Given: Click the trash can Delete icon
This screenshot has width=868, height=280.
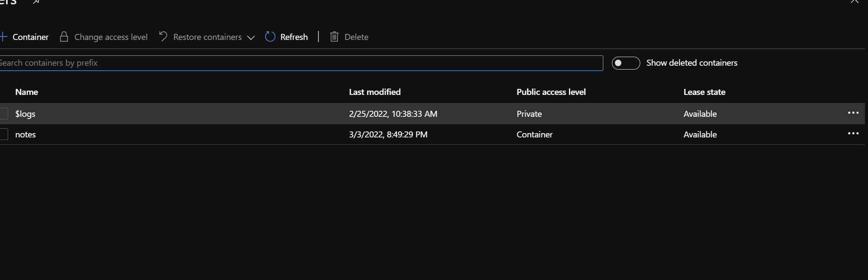Looking at the screenshot, I should click(x=334, y=37).
